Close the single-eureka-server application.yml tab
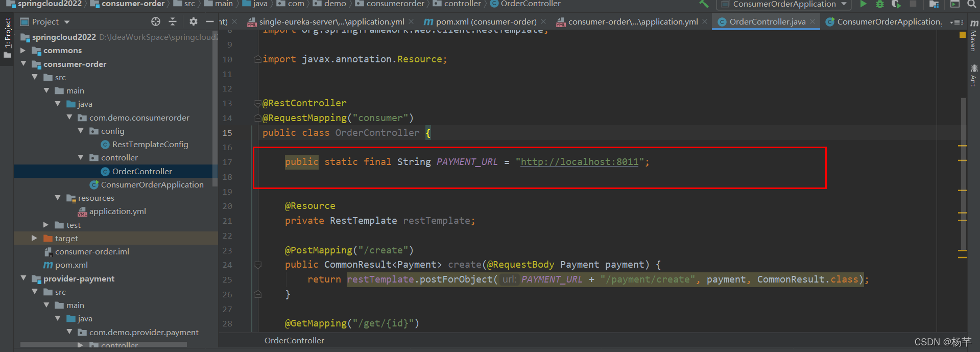Viewport: 980px width, 352px height. coord(412,21)
